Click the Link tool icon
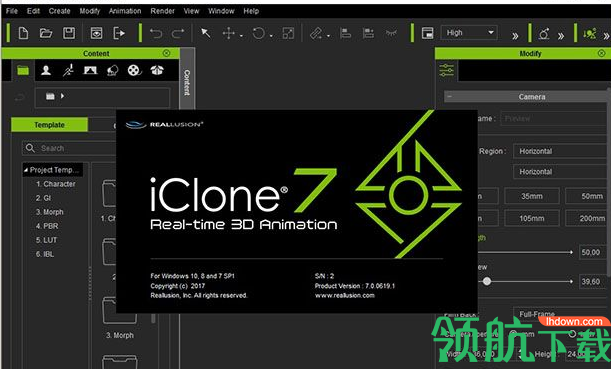Image resolution: width=611 pixels, height=369 pixels. [316, 33]
